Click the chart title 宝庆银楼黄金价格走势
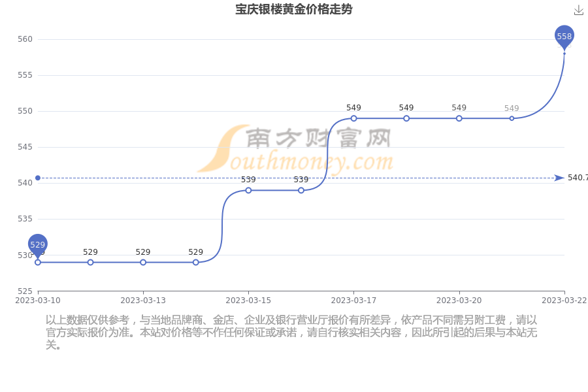The width and height of the screenshot is (588, 392). click(293, 9)
